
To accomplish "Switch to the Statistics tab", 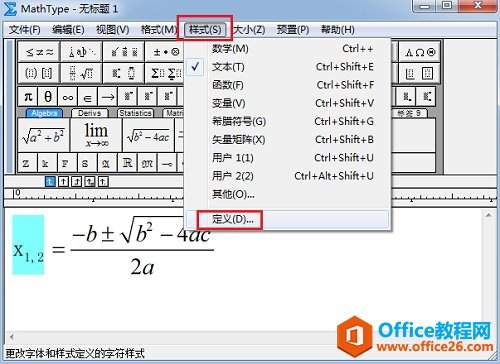I will point(135,113).
